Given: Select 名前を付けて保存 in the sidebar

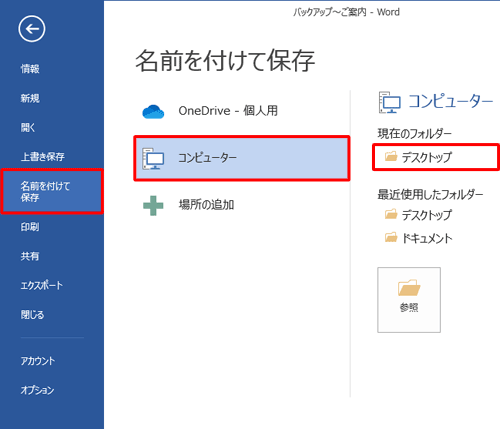Looking at the screenshot, I should 52,191.
